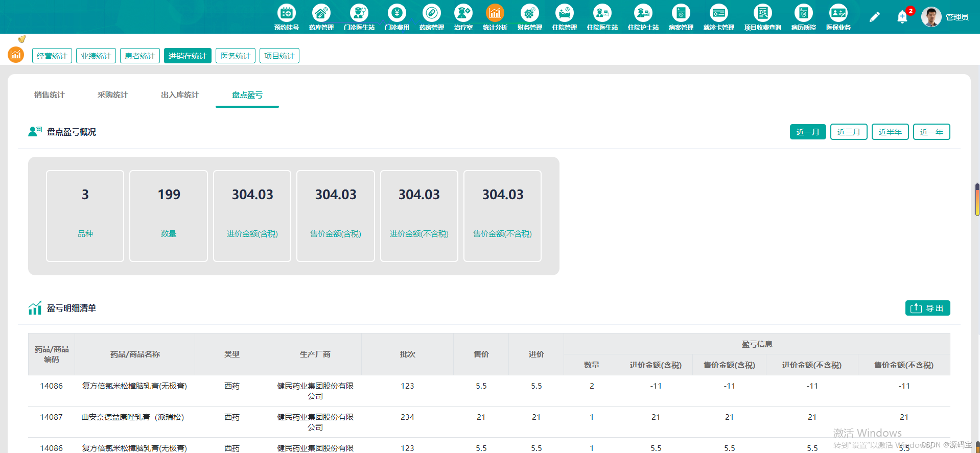Click the 药品/商品名称 column header
The image size is (980, 453).
135,354
